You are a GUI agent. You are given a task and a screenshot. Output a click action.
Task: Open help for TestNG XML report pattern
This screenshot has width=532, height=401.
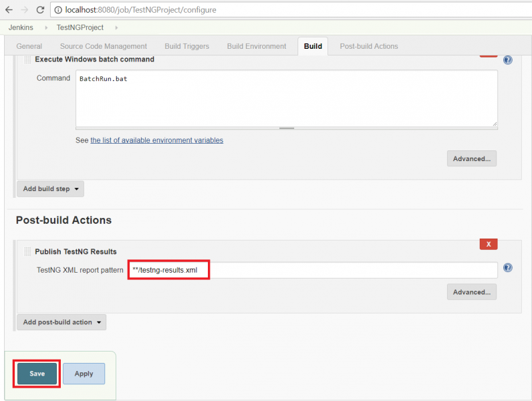click(507, 268)
